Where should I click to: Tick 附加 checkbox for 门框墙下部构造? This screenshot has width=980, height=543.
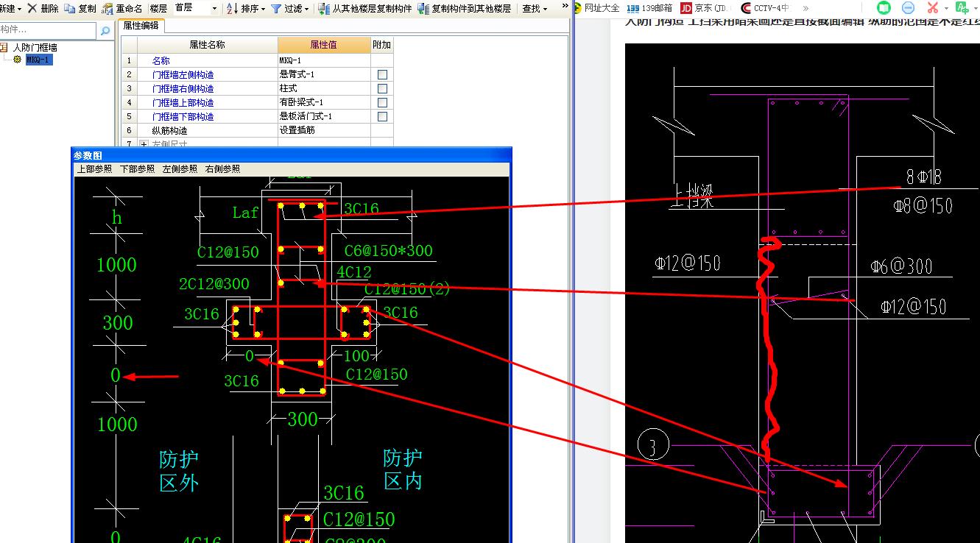(x=382, y=116)
